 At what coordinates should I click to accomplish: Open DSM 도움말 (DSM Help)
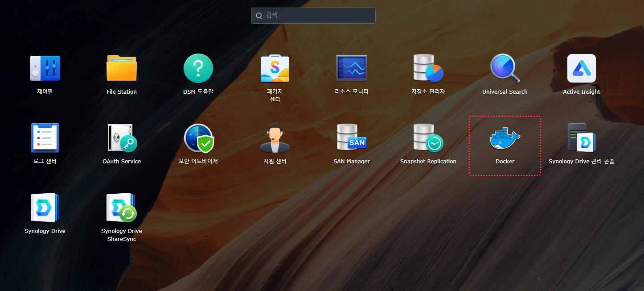pos(198,68)
